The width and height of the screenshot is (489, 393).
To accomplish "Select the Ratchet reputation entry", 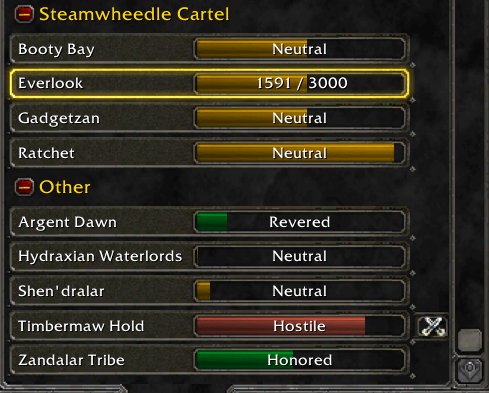I will [x=210, y=153].
